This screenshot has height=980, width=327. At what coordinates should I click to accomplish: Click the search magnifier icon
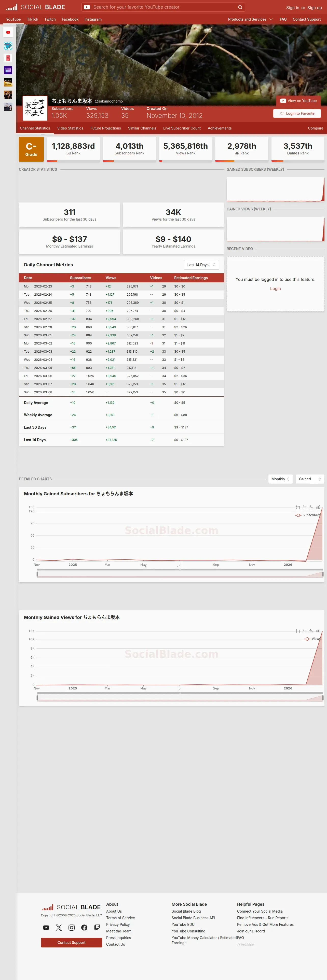coord(240,7)
